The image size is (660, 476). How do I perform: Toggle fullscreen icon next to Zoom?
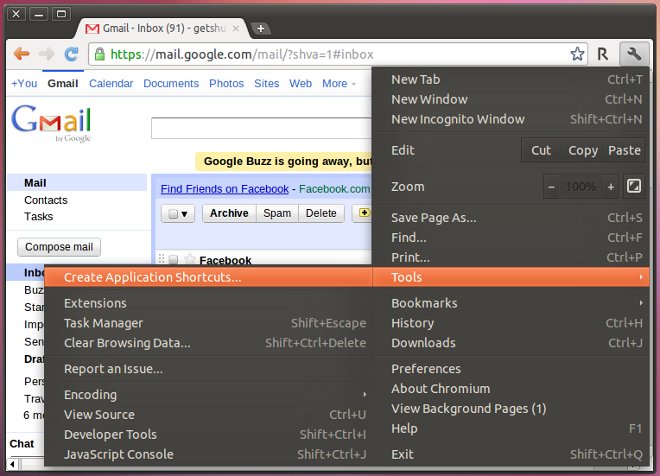click(x=634, y=186)
